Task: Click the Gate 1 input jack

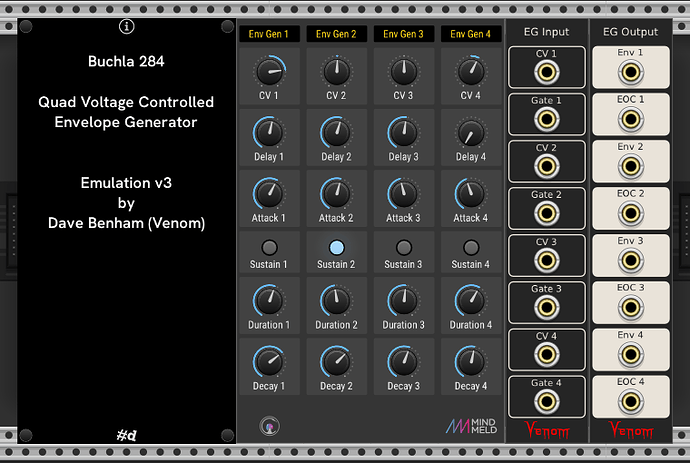Action: [x=547, y=119]
